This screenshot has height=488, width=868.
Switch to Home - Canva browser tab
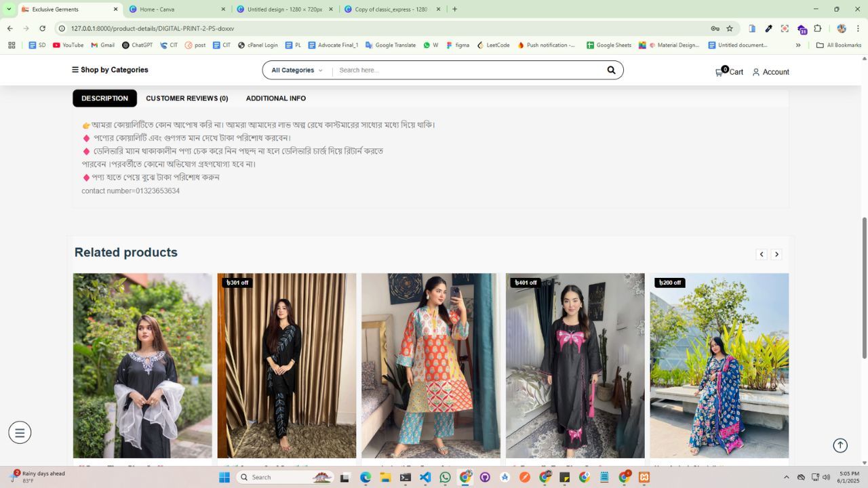tap(173, 9)
